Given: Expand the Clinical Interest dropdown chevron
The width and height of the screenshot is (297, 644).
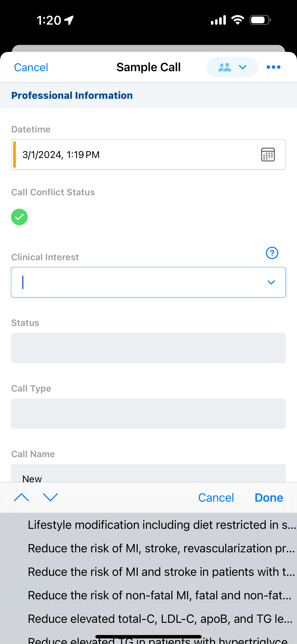Looking at the screenshot, I should pyautogui.click(x=271, y=282).
